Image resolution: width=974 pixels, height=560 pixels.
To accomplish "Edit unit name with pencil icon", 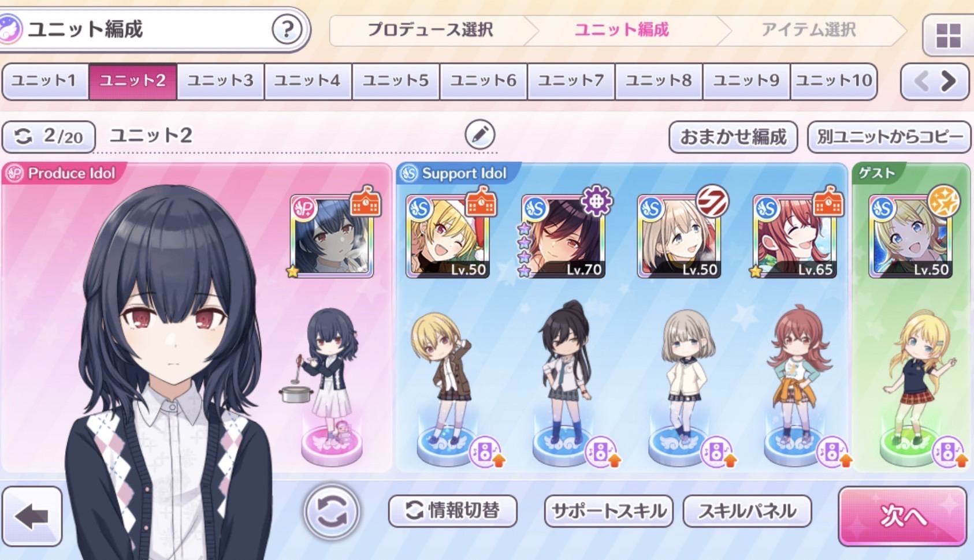I will coord(480,135).
